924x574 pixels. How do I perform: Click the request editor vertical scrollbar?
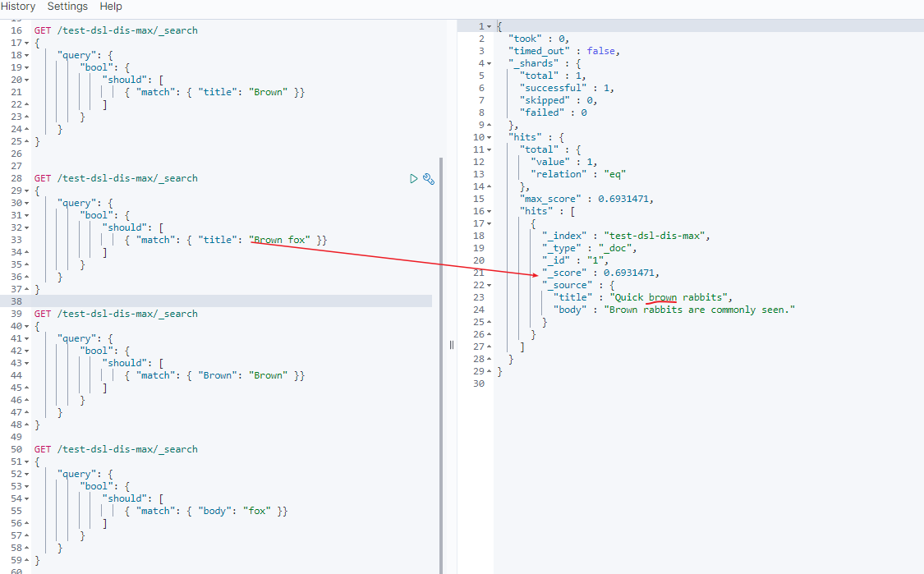tap(441, 328)
